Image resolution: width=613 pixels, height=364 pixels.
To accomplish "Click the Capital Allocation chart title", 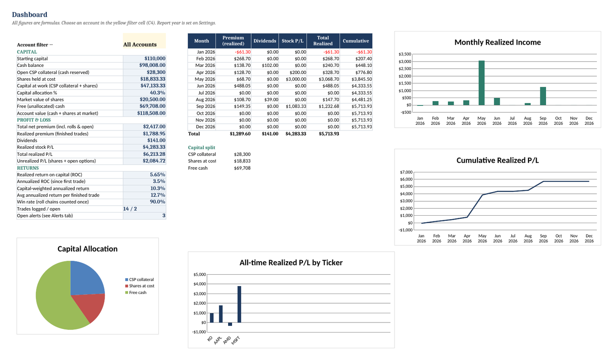I will 88,249.
